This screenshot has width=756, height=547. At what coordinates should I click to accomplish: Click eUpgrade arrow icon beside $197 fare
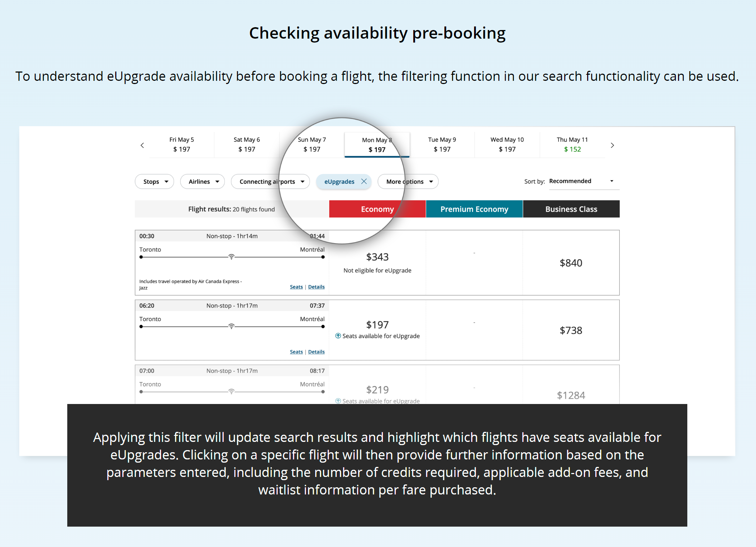click(338, 336)
